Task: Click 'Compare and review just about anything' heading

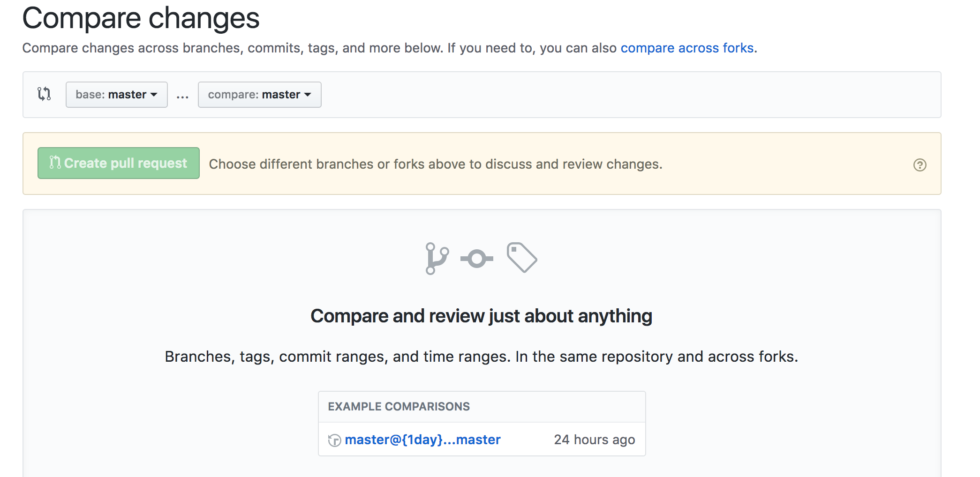Action: tap(482, 316)
